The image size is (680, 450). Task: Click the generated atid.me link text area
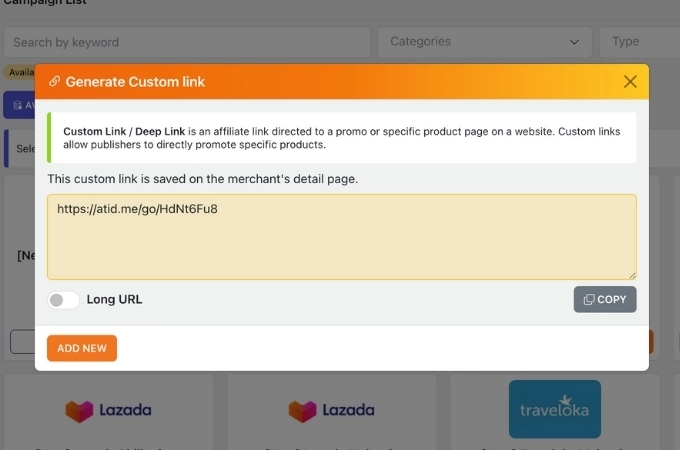(341, 236)
